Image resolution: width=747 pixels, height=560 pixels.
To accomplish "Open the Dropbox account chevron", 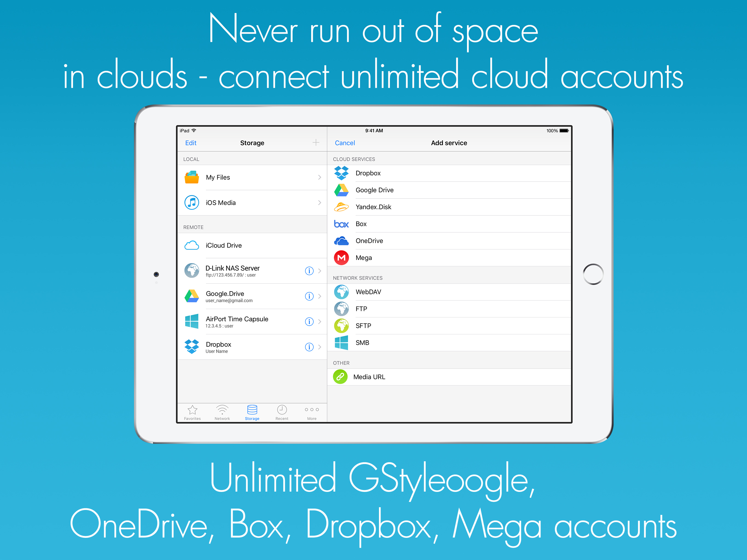I will [319, 347].
